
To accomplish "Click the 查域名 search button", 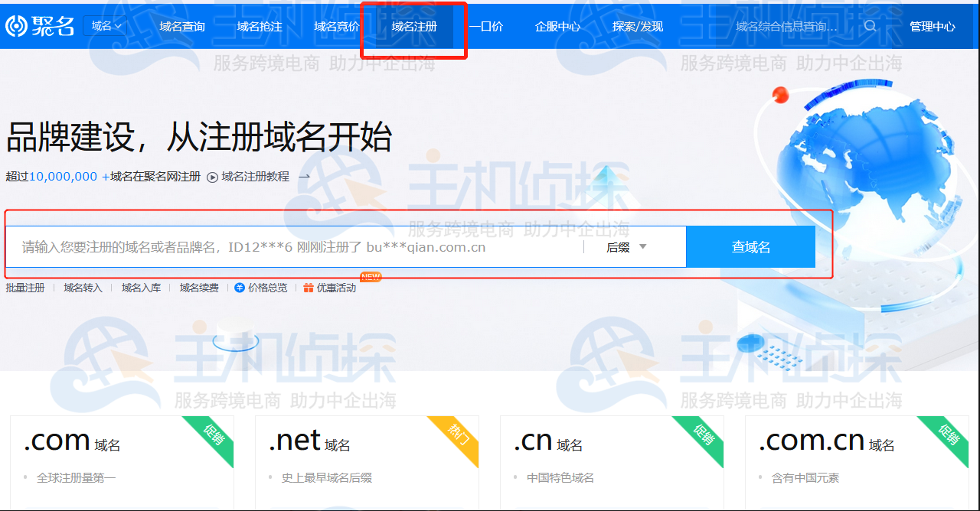I will click(x=750, y=246).
